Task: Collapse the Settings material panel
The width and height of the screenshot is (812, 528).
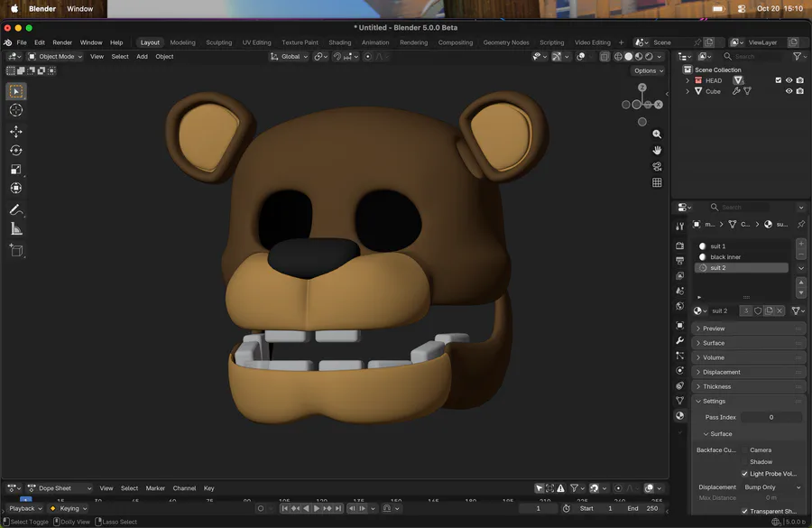Action: pyautogui.click(x=748, y=401)
